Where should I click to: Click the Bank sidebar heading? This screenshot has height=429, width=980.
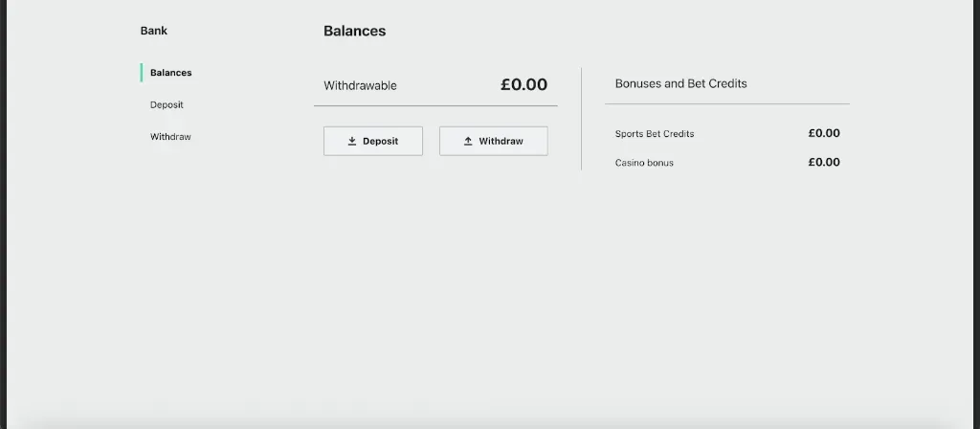point(154,31)
